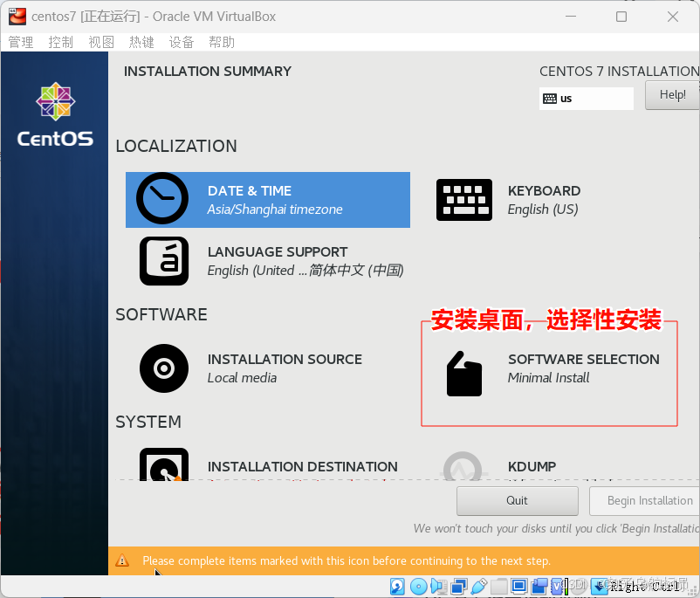
Task: Click the 'INSTALLATION SUMMARY' heading
Action: [208, 72]
